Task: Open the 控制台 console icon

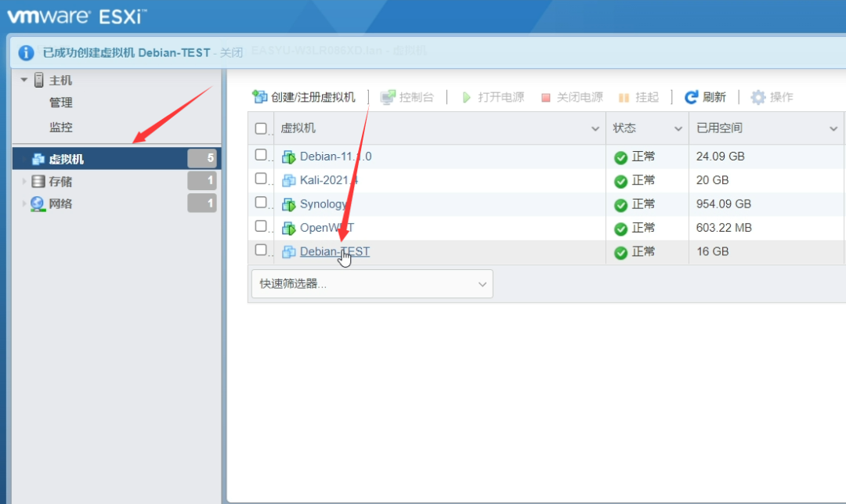Action: [x=386, y=97]
